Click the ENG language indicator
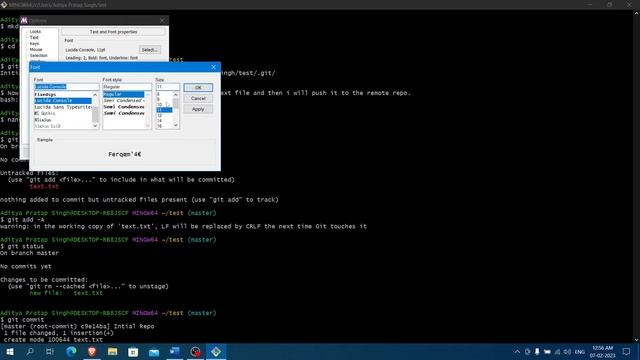Screen dimensions: 640x360 tap(580, 352)
